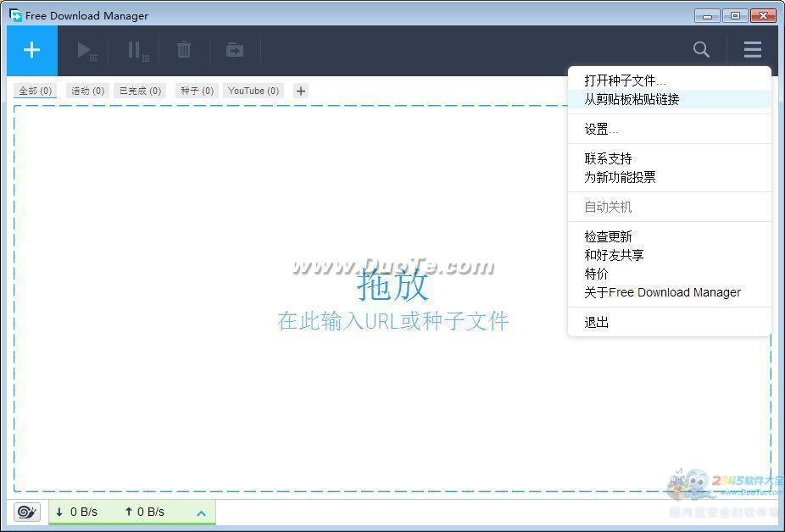Image resolution: width=785 pixels, height=532 pixels.
Task: Open the search magnifier icon
Action: coord(701,50)
